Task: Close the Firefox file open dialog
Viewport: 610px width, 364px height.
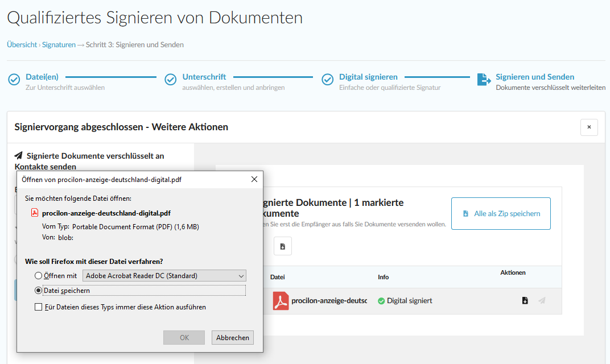Action: (x=254, y=179)
